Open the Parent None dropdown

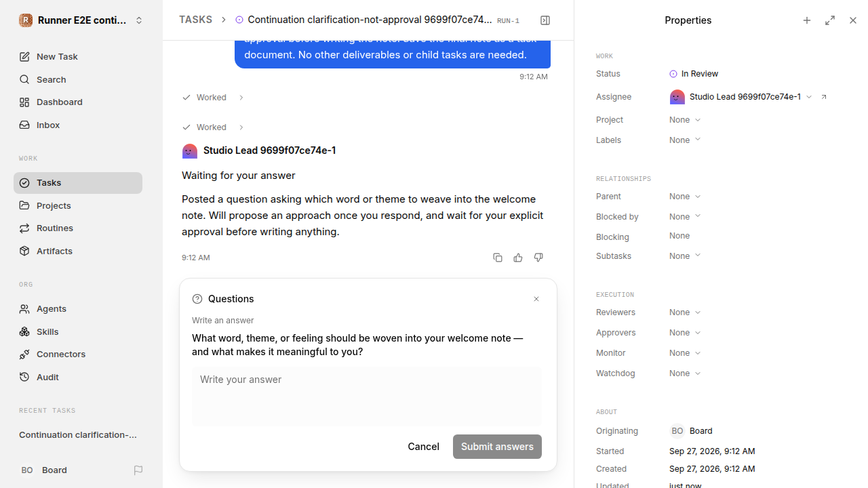tap(685, 197)
